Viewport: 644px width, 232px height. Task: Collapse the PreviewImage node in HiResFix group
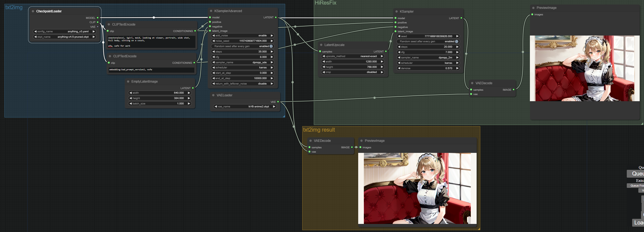(x=533, y=8)
